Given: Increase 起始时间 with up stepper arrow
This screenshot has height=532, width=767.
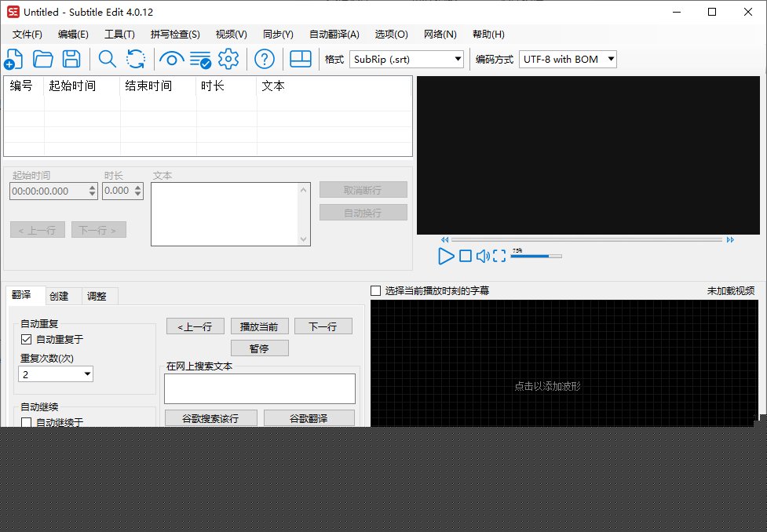Looking at the screenshot, I should tap(93, 188).
